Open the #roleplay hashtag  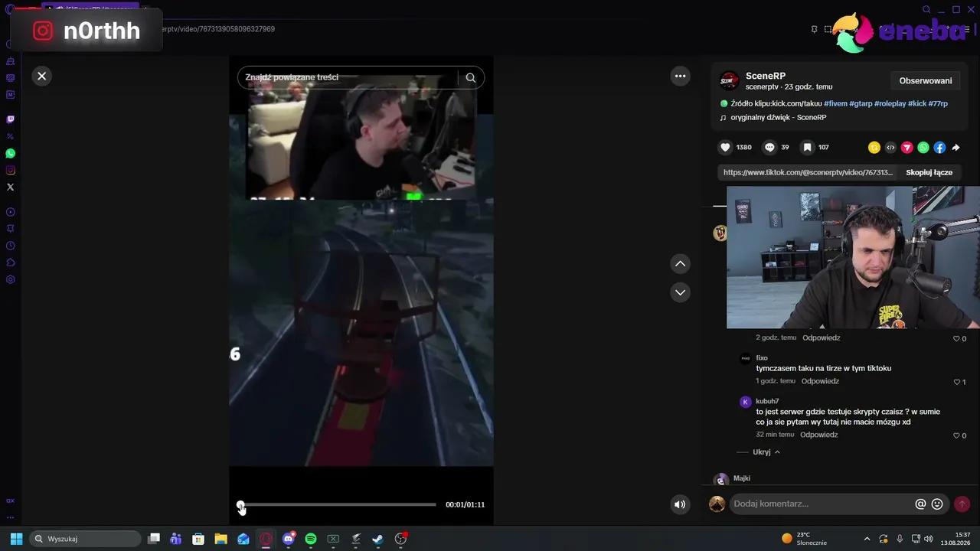[x=890, y=103]
